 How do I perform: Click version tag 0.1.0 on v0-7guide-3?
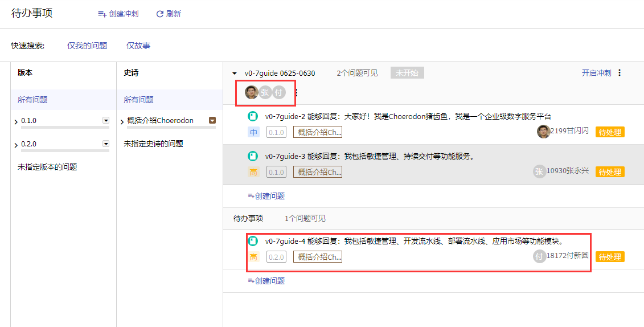[276, 172]
